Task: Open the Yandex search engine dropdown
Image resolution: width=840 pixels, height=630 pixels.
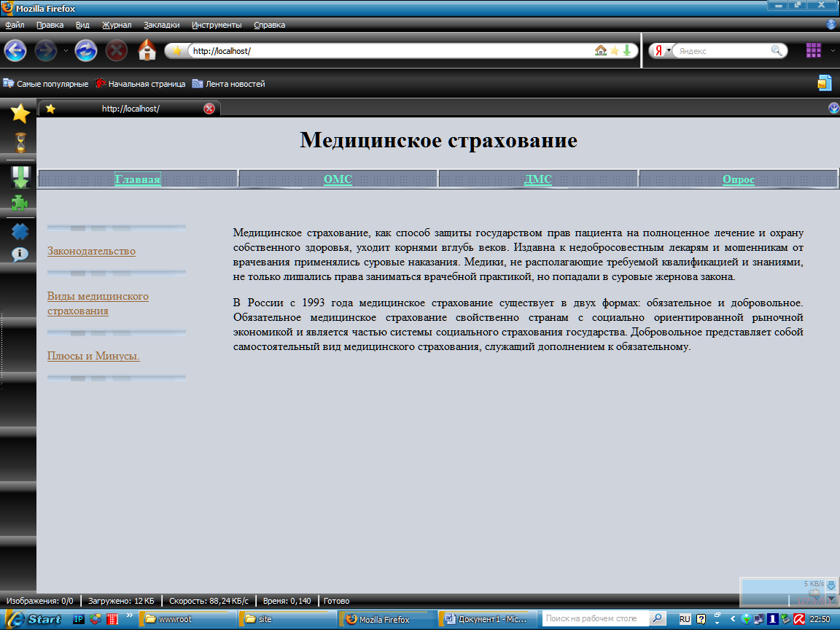Action: tap(669, 50)
